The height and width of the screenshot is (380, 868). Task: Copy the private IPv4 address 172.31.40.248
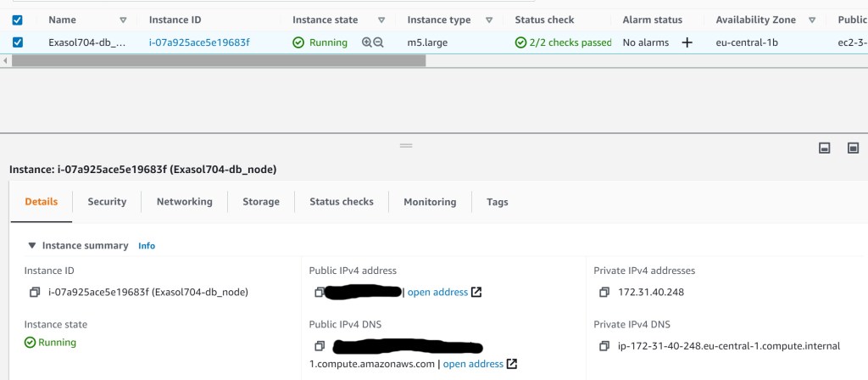point(604,292)
